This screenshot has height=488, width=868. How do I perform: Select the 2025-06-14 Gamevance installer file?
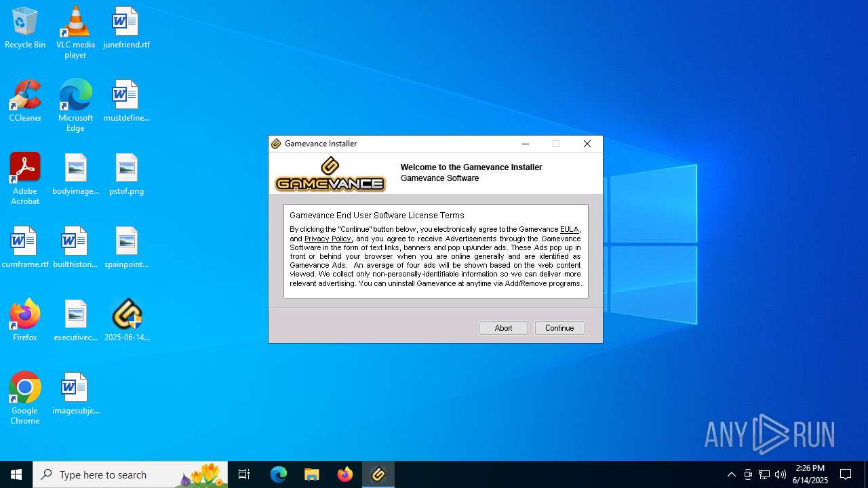(x=126, y=321)
